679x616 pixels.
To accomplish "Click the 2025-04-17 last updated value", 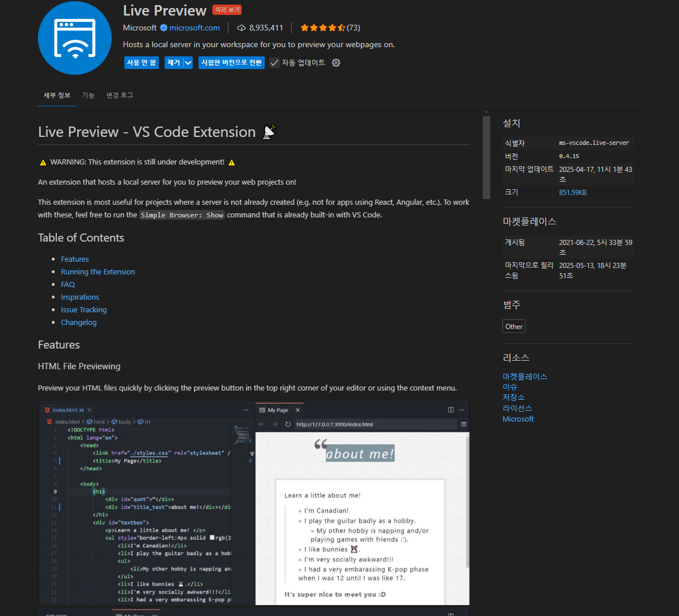I will 596,174.
